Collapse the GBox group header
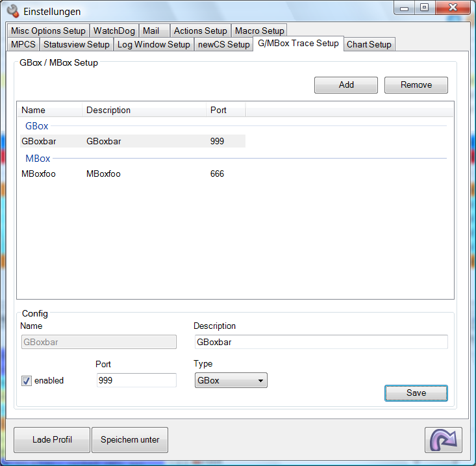This screenshot has width=476, height=466. pos(36,126)
